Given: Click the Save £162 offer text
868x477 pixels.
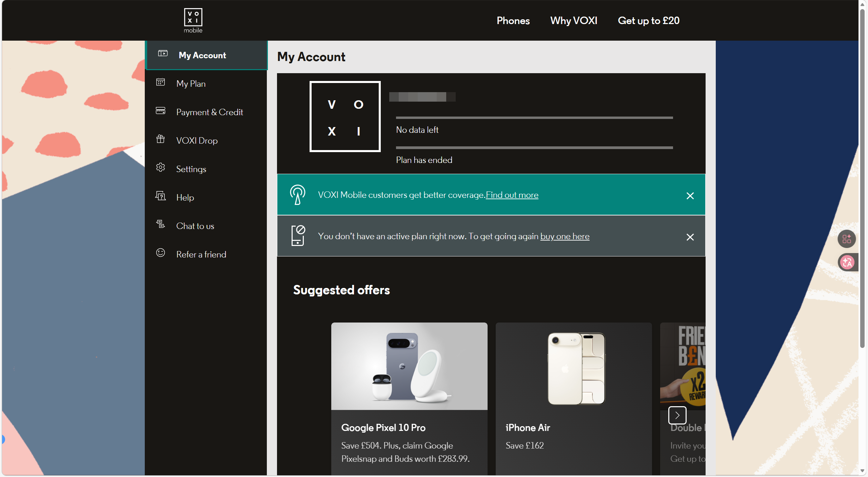Looking at the screenshot, I should 525,445.
